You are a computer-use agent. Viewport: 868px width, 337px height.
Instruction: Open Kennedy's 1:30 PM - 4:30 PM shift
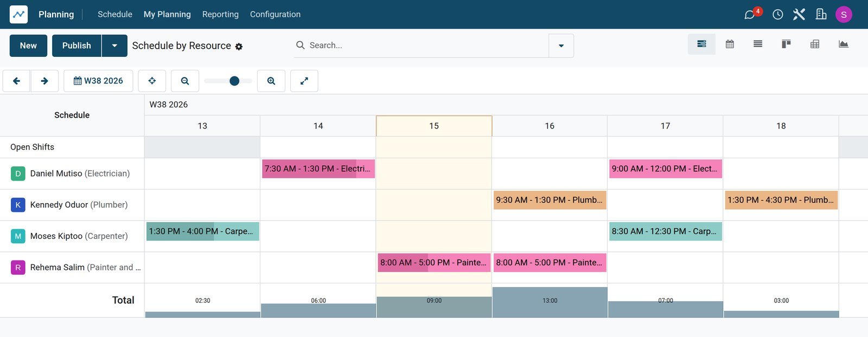pos(781,200)
